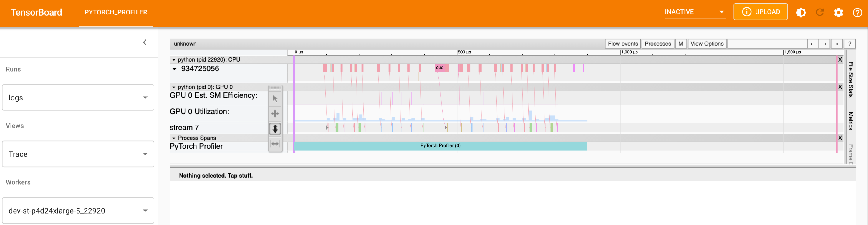Click 'GPU 0 Est. SM Efficiency:' label
This screenshot has height=225, width=868.
click(213, 95)
